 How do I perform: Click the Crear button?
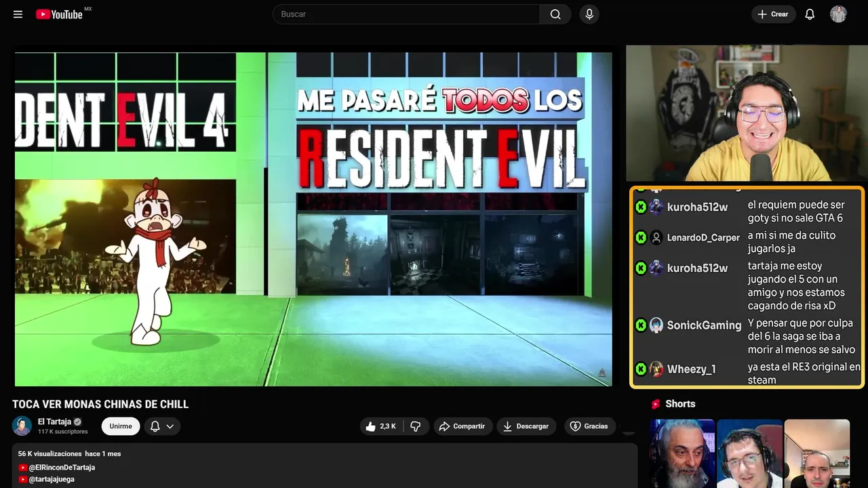[773, 14]
